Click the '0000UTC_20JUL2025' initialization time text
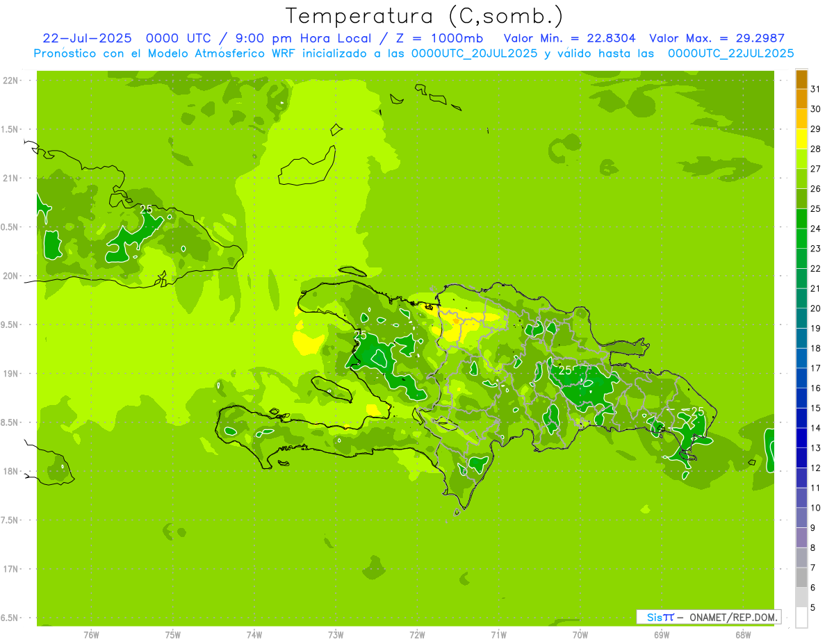 475,53
